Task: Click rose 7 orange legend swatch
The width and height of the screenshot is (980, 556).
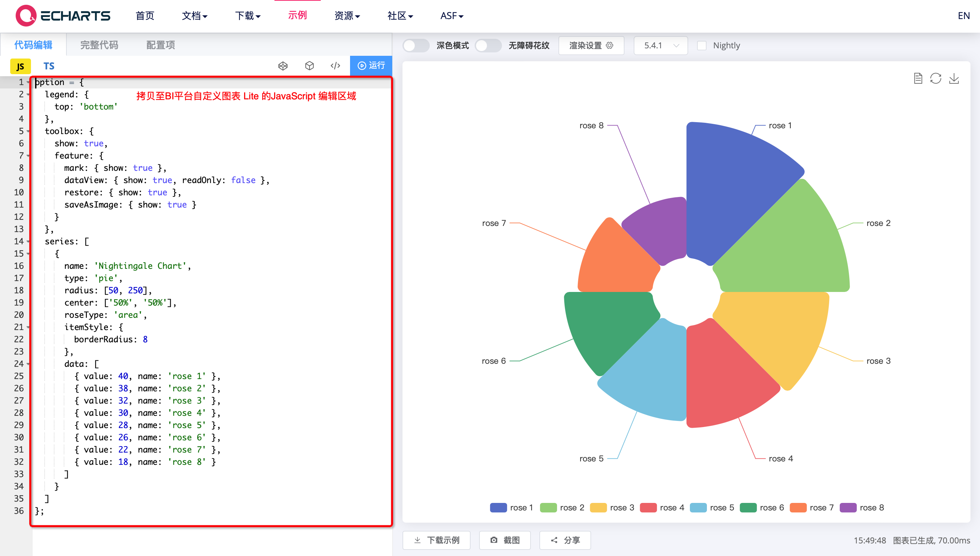Action: (x=798, y=507)
